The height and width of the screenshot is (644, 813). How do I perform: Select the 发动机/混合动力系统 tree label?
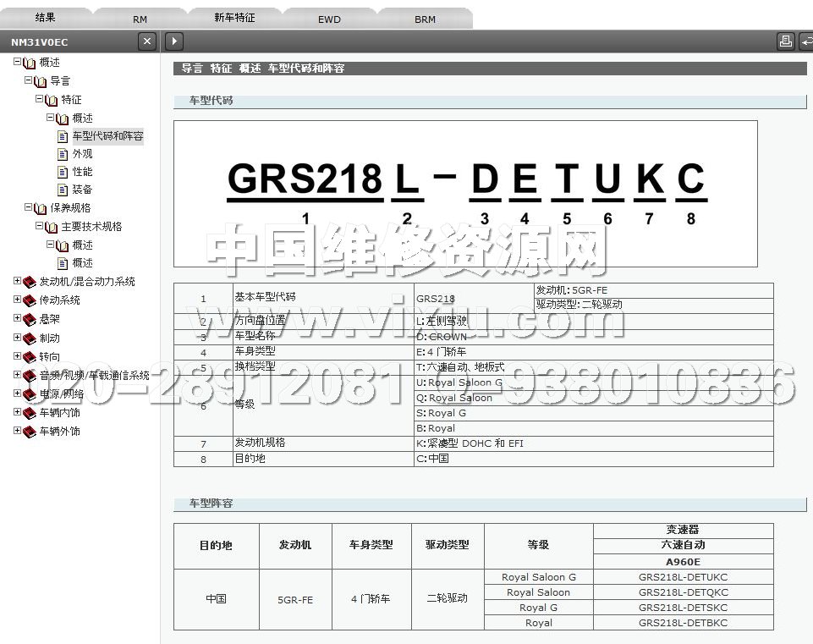click(x=87, y=282)
